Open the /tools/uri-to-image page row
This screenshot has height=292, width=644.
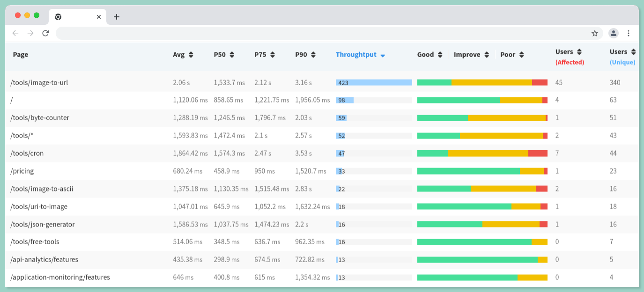point(322,207)
